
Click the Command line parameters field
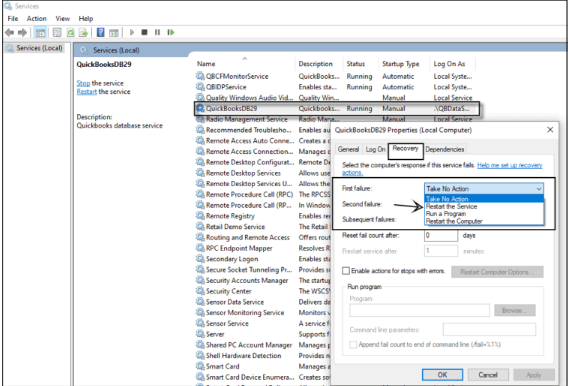489,330
